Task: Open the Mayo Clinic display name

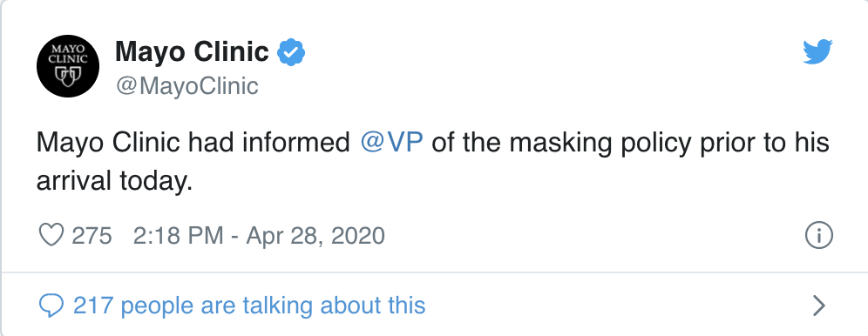Action: 192,52
